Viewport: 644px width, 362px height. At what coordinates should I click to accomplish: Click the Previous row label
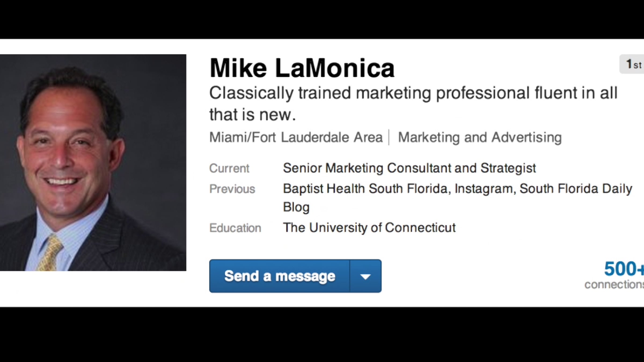tap(232, 189)
